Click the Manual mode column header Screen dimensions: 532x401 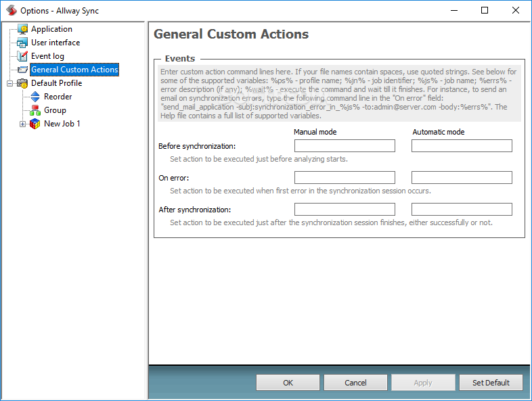point(315,132)
